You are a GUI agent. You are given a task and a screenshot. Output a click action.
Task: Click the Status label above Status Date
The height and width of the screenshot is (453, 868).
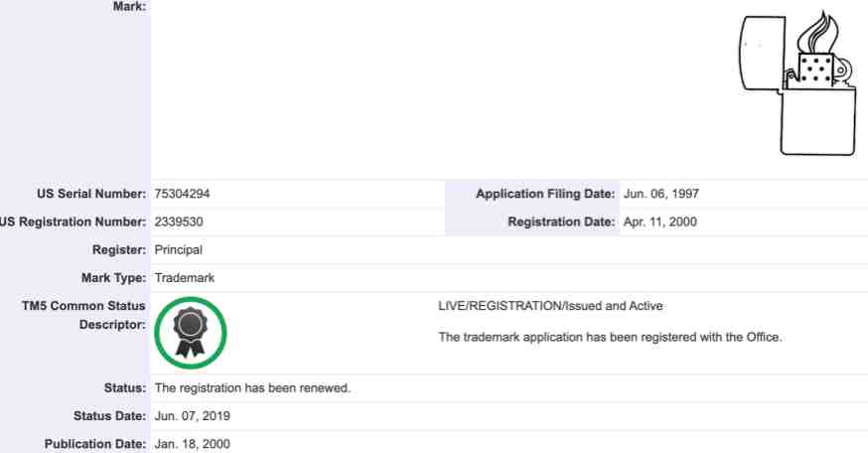coord(125,388)
